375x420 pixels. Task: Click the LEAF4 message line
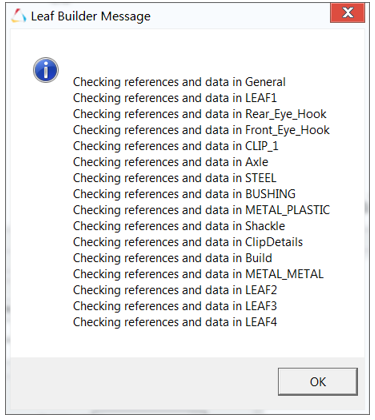pyautogui.click(x=175, y=322)
